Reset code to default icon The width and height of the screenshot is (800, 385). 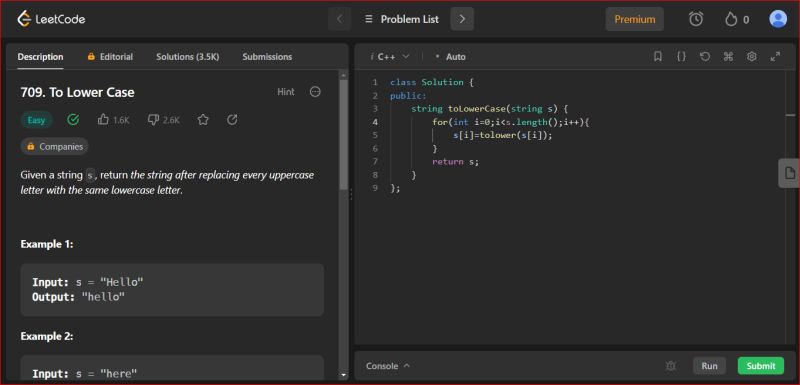click(x=705, y=57)
